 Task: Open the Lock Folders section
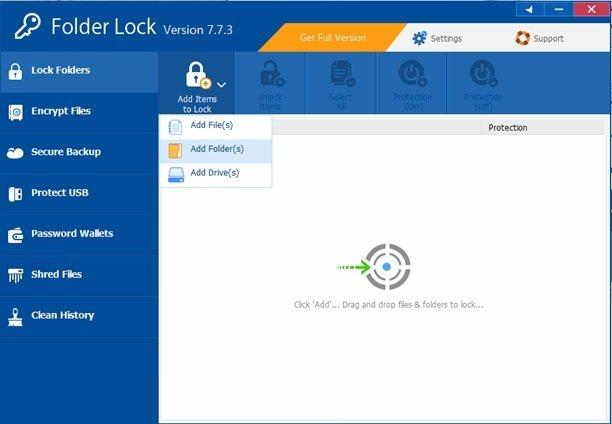(x=79, y=72)
